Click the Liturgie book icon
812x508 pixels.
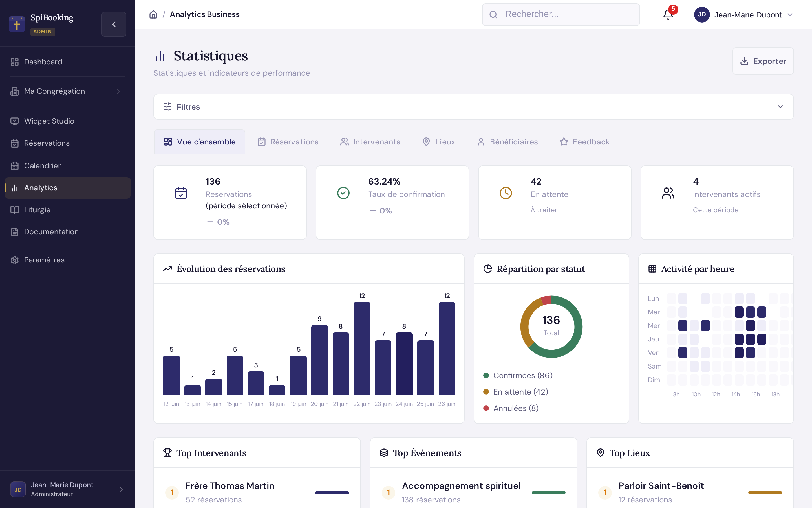(x=14, y=210)
